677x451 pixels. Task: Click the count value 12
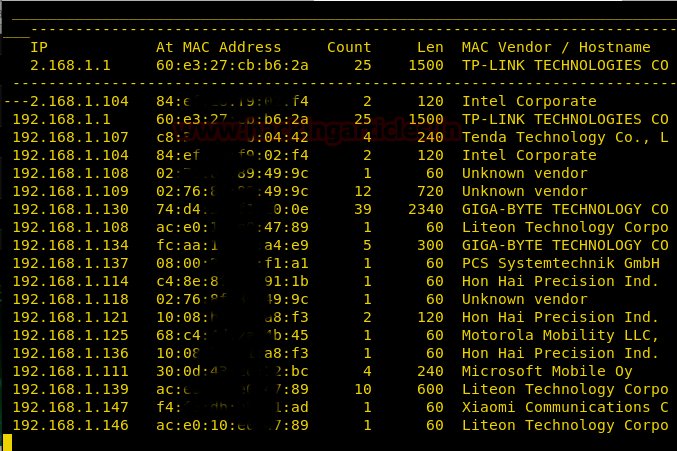coord(363,191)
